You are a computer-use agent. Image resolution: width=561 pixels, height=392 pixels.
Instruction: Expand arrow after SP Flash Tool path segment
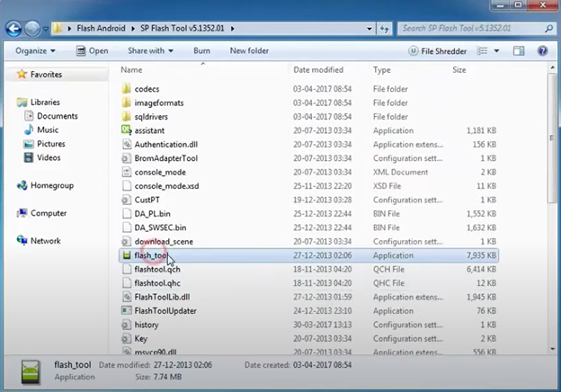click(x=233, y=29)
